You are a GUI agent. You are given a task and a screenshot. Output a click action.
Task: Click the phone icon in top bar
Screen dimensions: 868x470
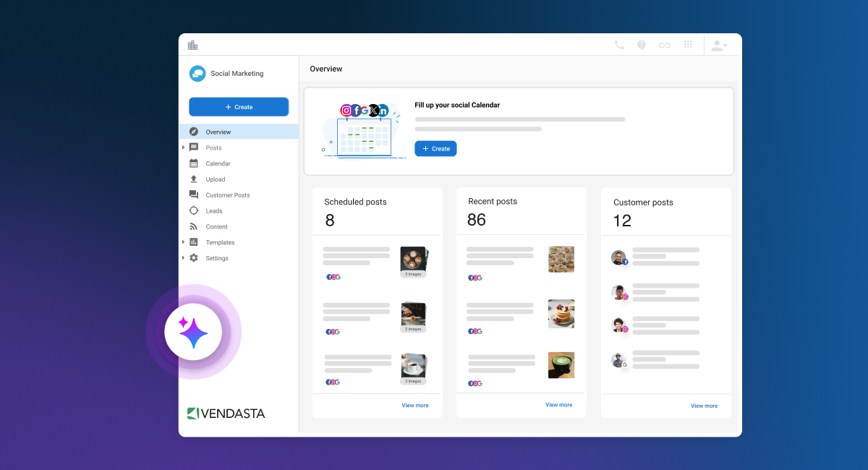click(x=619, y=45)
